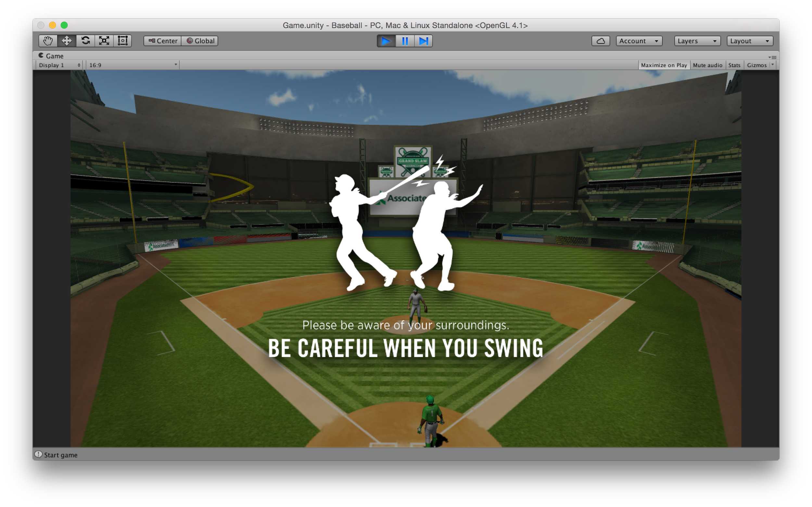Screen dimensions: 812x507
Task: Select the Rect Transform tool
Action: [123, 41]
